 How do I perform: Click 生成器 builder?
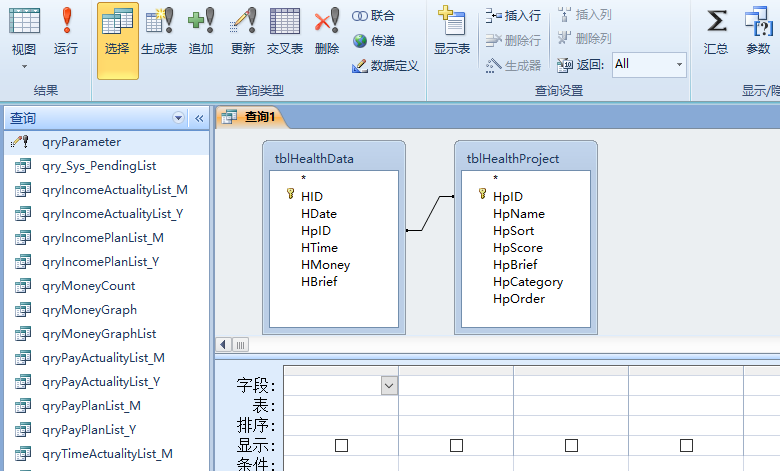click(x=513, y=65)
